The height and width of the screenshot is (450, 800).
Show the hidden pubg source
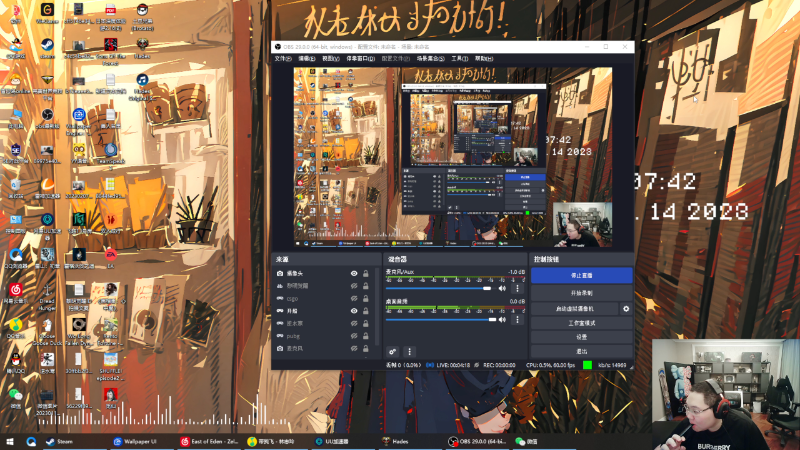point(354,336)
